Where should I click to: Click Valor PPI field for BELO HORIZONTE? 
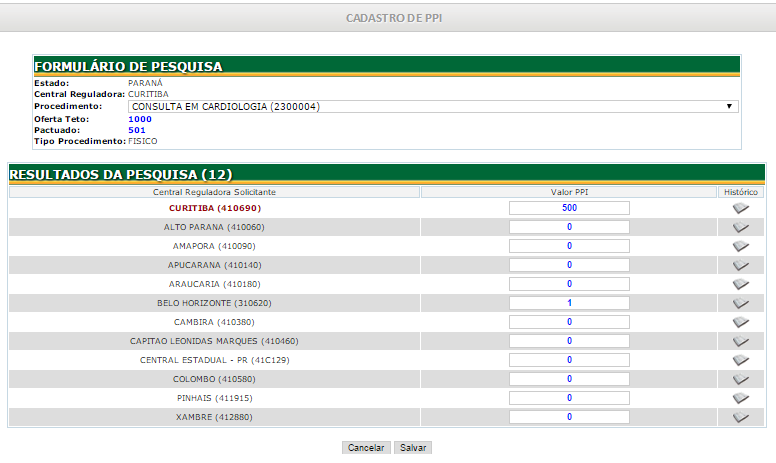coord(569,303)
